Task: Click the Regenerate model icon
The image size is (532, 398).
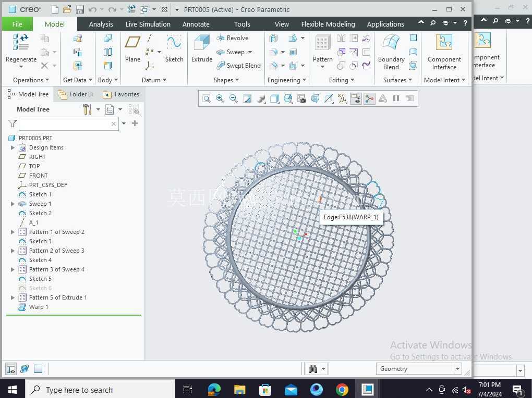Action: (21, 42)
